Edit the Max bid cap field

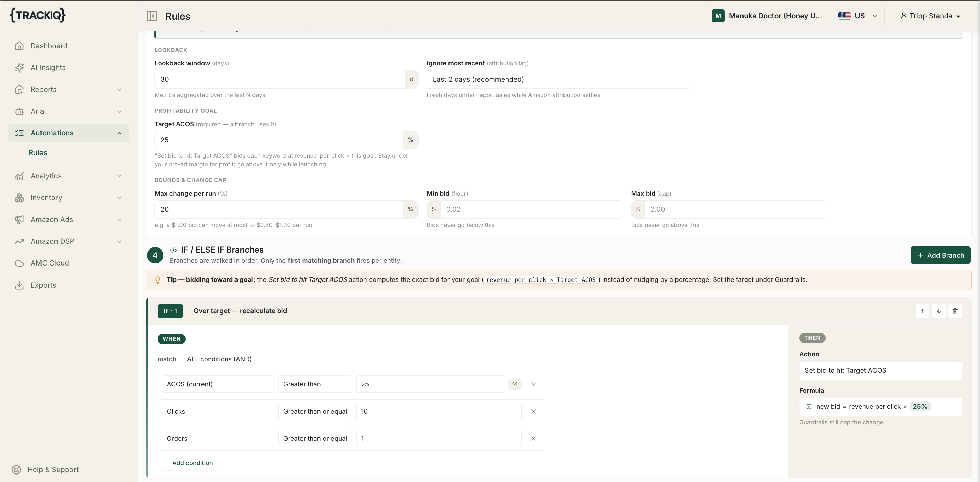pyautogui.click(x=735, y=209)
